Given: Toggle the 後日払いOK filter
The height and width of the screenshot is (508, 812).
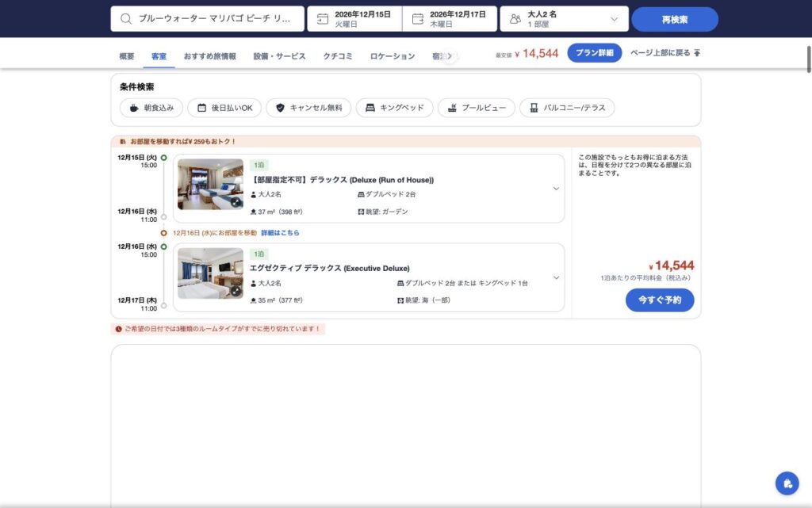Looking at the screenshot, I should click(224, 108).
